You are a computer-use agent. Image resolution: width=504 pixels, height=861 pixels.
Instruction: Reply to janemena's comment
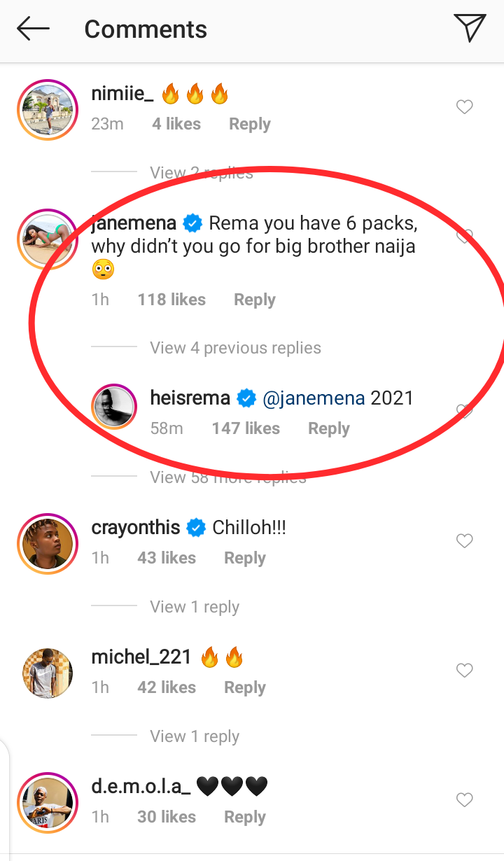pyautogui.click(x=255, y=300)
